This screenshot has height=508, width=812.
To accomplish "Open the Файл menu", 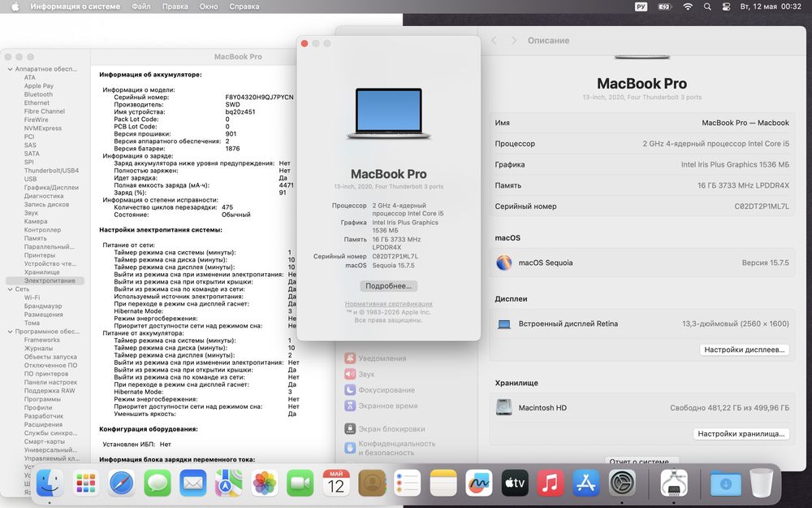I will [x=140, y=7].
